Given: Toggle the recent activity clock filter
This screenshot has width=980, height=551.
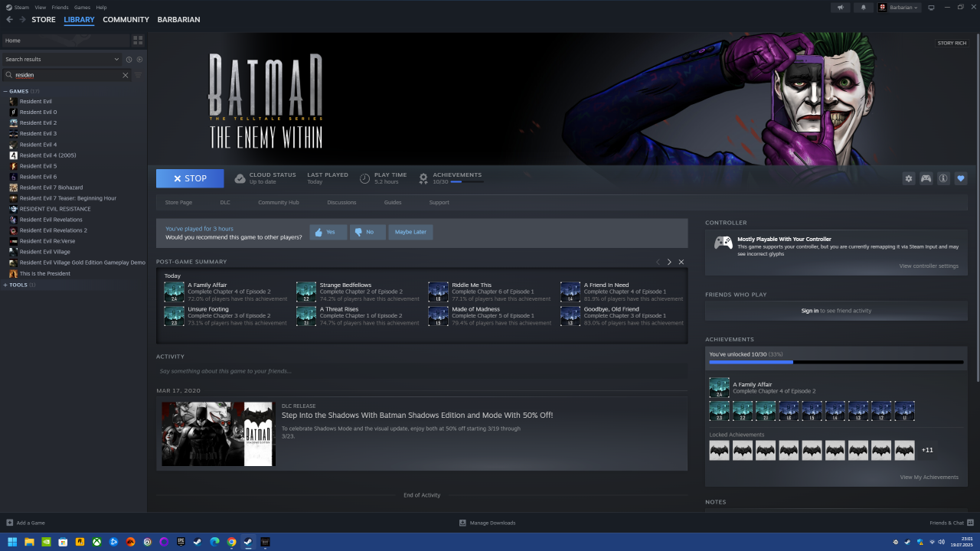Looking at the screenshot, I should pos(129,59).
